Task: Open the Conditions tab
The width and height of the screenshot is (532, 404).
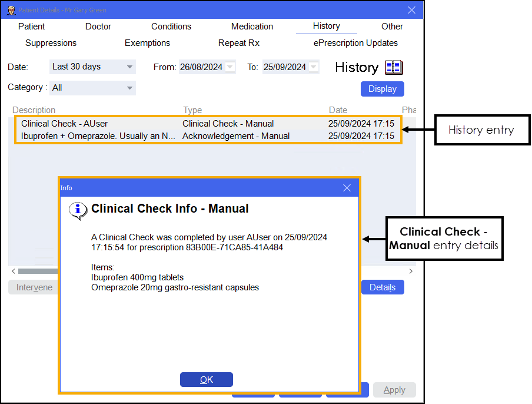Action: 171,27
